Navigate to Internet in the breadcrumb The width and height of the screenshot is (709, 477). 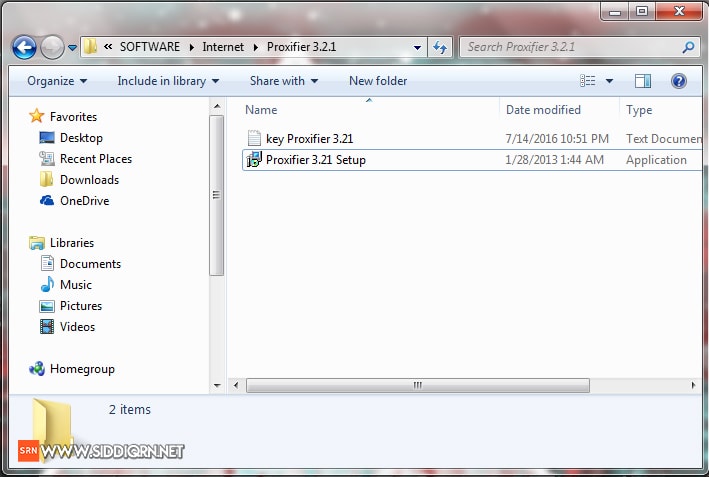point(223,47)
